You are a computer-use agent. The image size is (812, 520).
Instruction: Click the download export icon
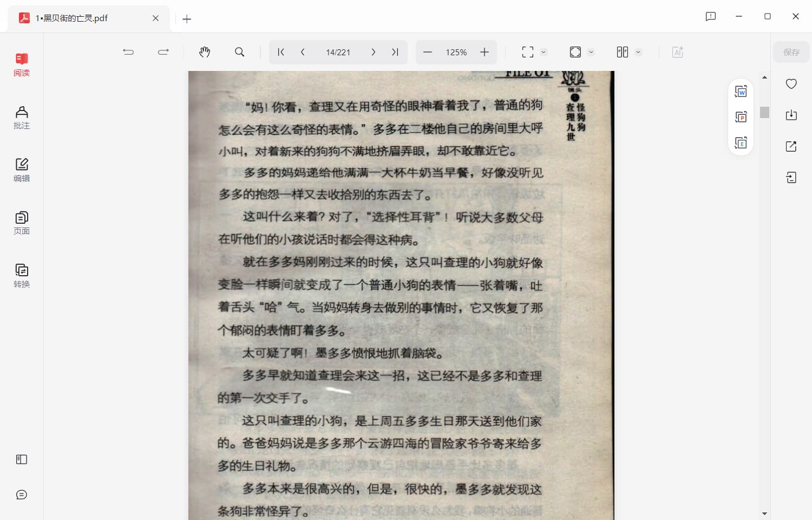[791, 115]
